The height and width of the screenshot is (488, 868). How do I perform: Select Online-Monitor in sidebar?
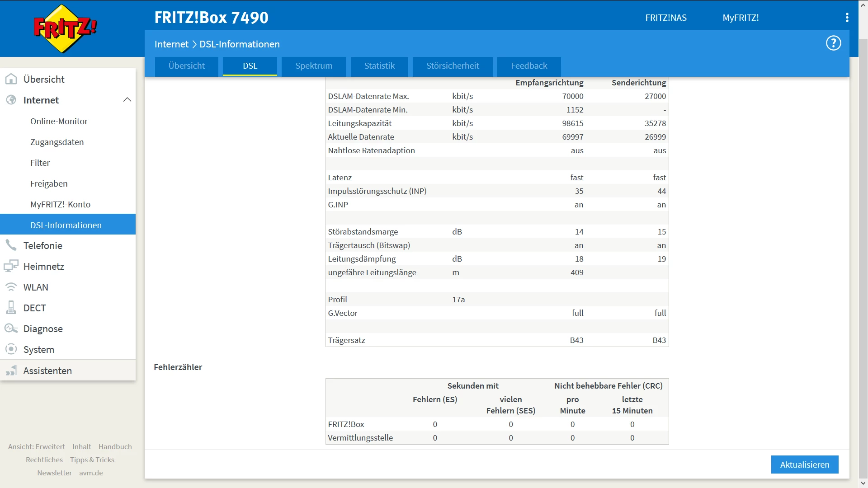pos(59,121)
